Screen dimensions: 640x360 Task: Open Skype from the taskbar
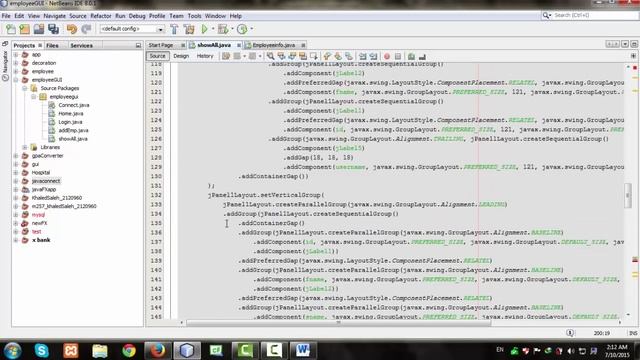[41, 350]
